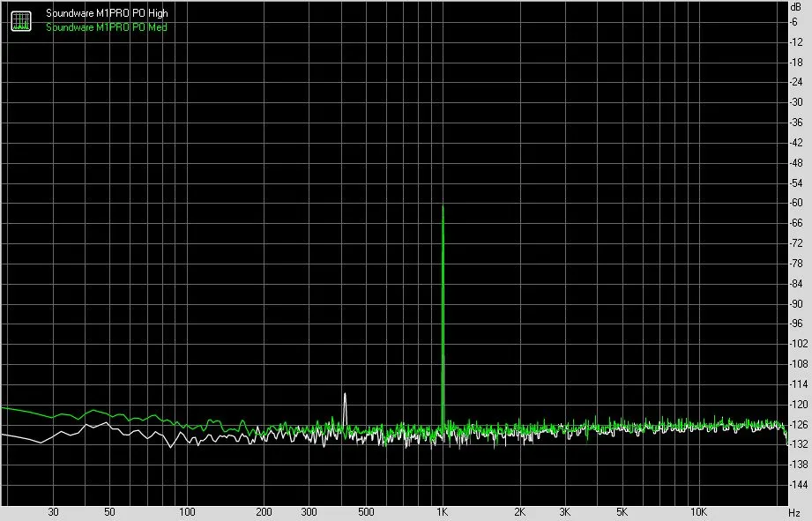The height and width of the screenshot is (521, 812).
Task: Click the '-6' dB axis label
Action: tap(793, 22)
